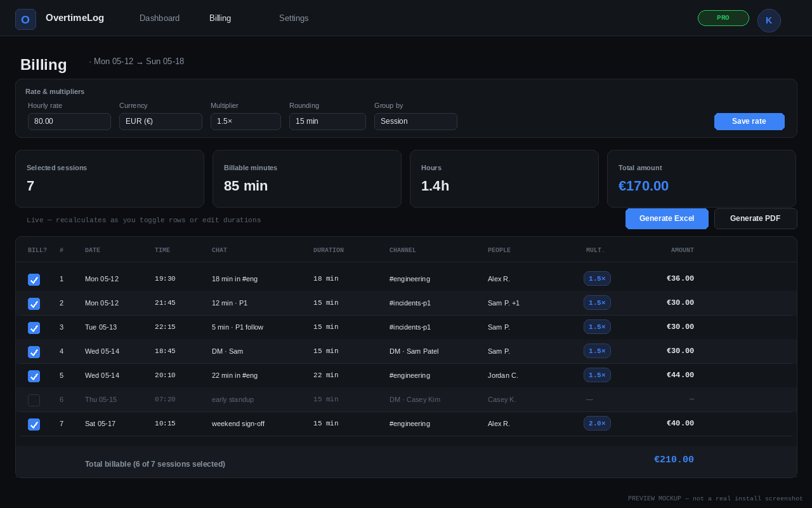Image resolution: width=812 pixels, height=508 pixels.
Task: Check the early standup session 6 checkbox
Action: (x=34, y=400)
